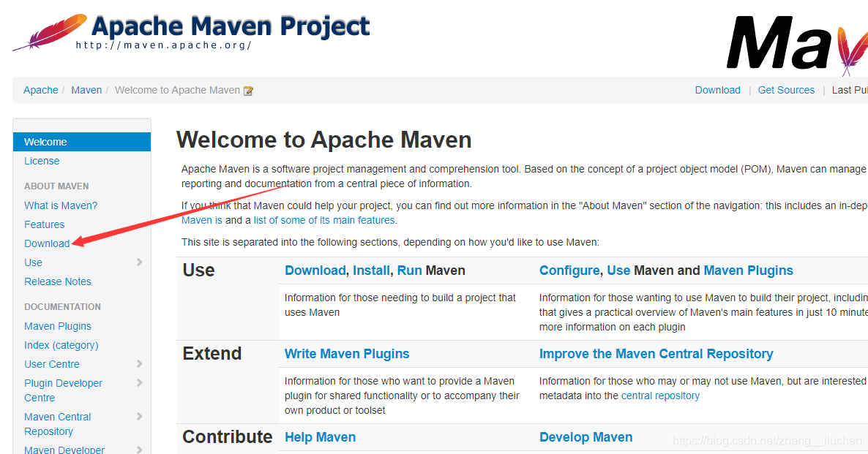
Task: Open Features in the sidebar
Action: (x=45, y=224)
